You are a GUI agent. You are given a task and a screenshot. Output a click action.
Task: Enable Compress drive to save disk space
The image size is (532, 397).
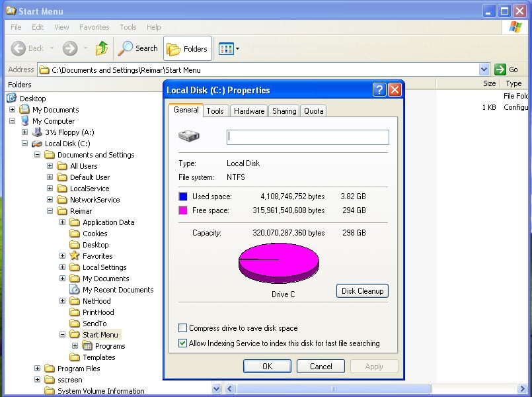pos(182,328)
